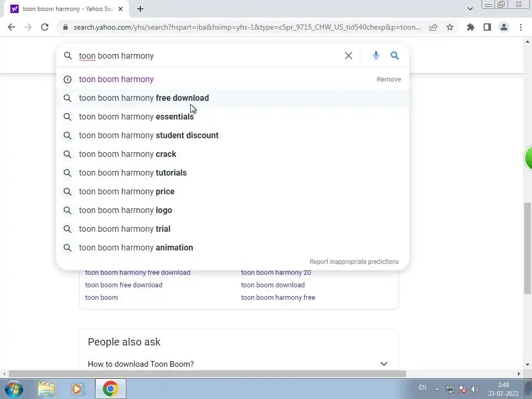
Task: Expand How to download Toon Boom question
Action: tap(239, 364)
